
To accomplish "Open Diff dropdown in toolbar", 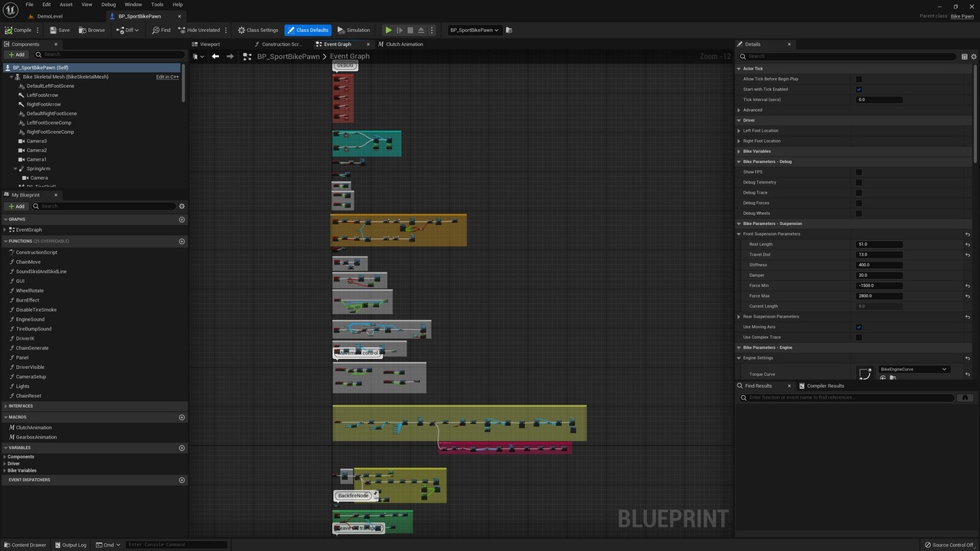I will (x=126, y=30).
